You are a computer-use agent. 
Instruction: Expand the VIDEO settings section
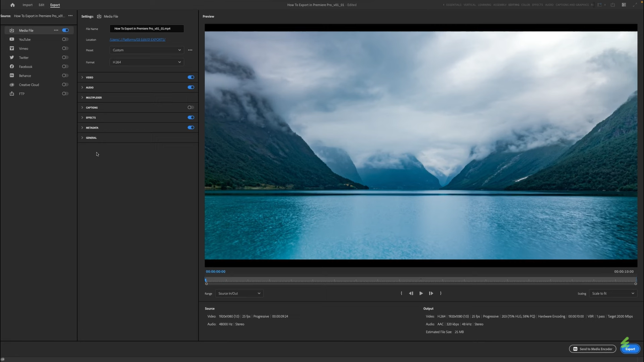82,77
